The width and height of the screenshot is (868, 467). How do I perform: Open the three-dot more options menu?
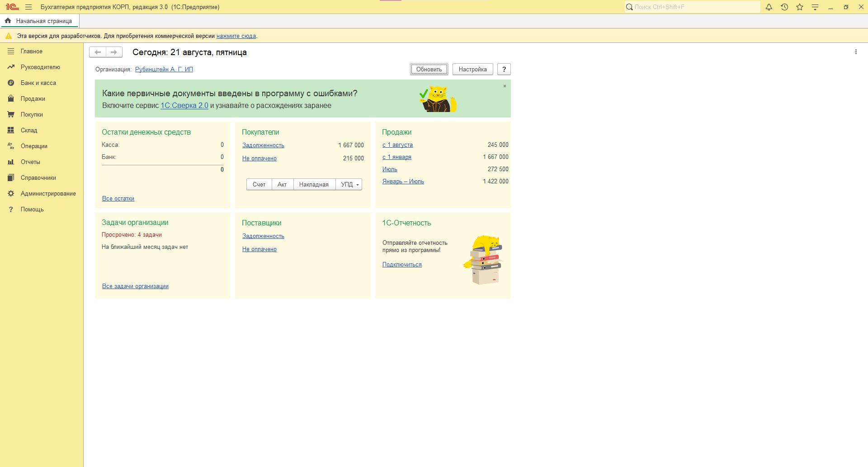pos(856,52)
